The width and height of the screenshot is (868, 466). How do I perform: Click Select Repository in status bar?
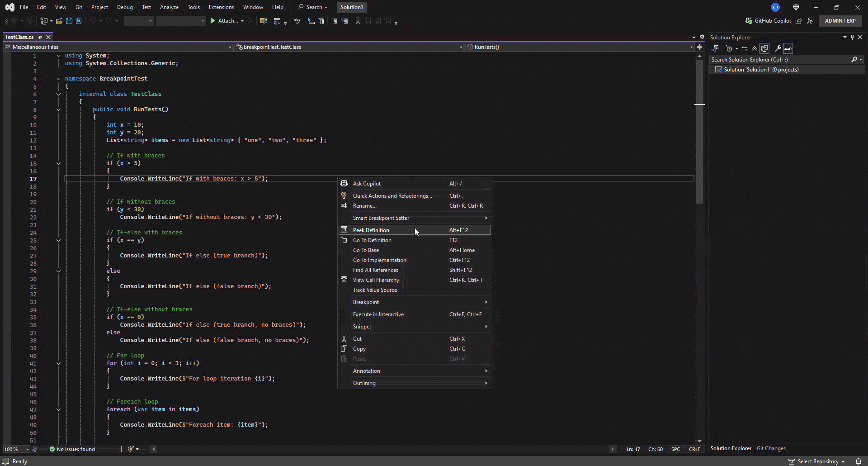coord(817,461)
